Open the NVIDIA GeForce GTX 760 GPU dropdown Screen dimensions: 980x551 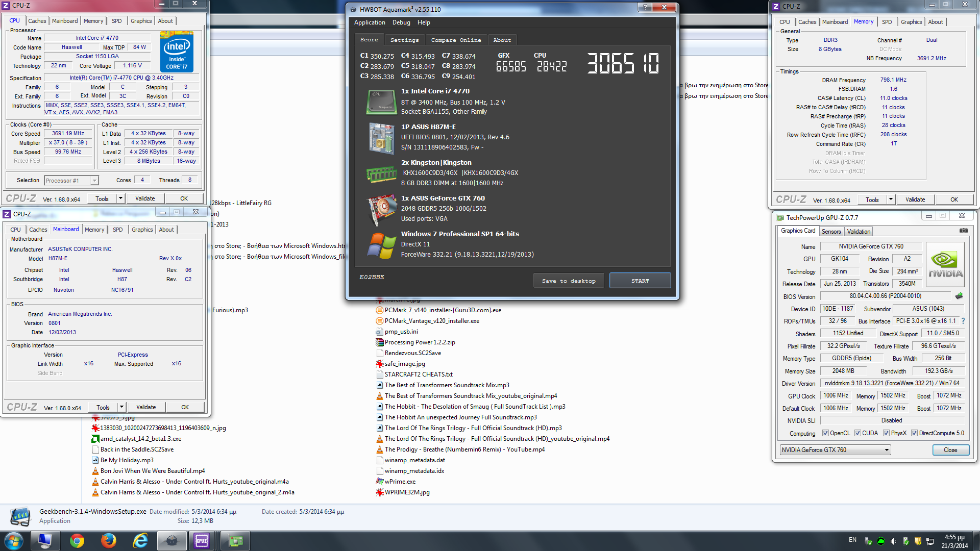(x=835, y=450)
